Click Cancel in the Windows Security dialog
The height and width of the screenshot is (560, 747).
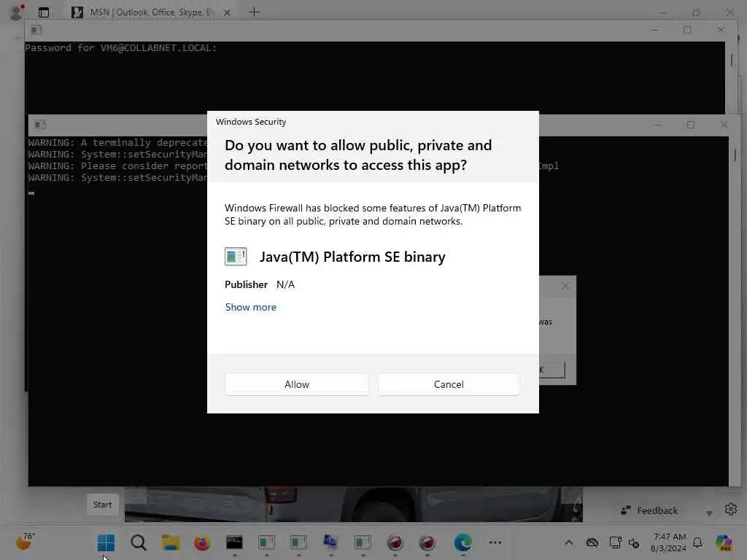[x=449, y=384]
